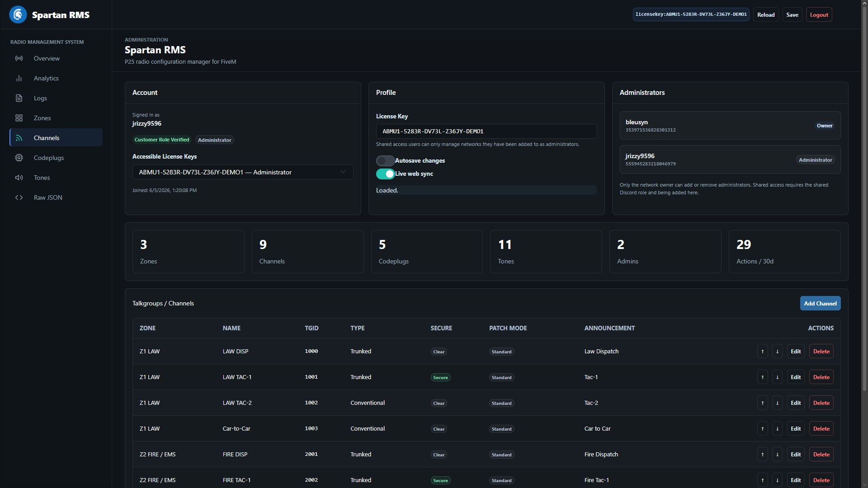Move Car-to-Car channel up

click(763, 429)
